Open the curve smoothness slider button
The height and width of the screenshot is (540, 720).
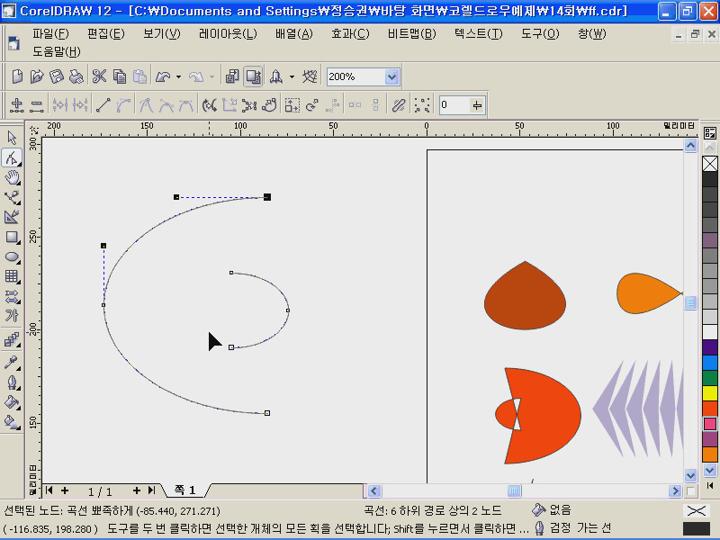(477, 105)
